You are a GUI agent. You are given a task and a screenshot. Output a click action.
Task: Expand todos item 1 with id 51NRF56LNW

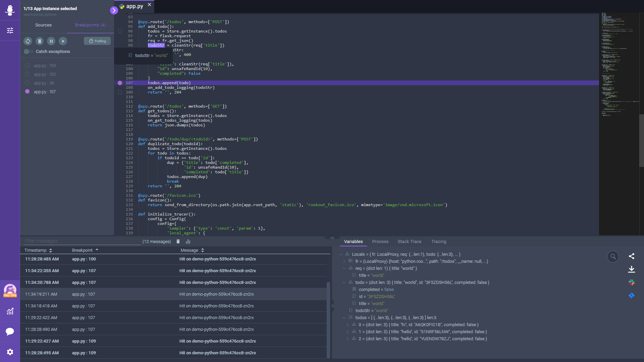[x=347, y=332]
